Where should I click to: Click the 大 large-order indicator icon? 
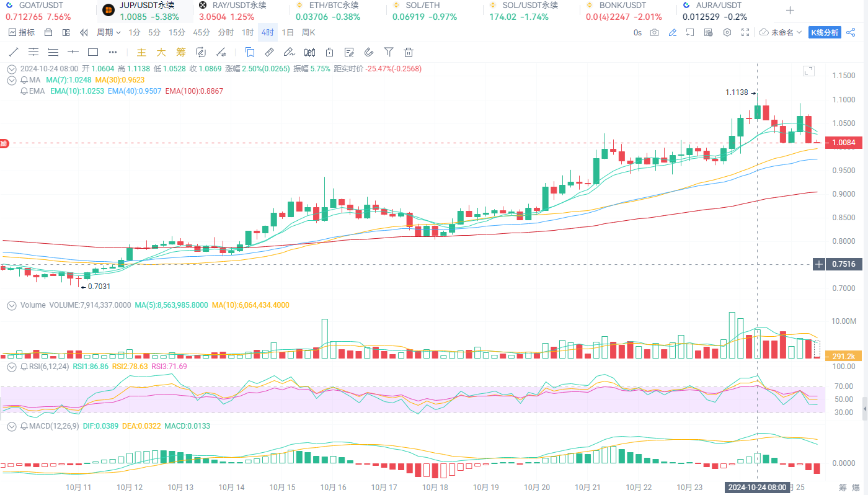pos(161,52)
